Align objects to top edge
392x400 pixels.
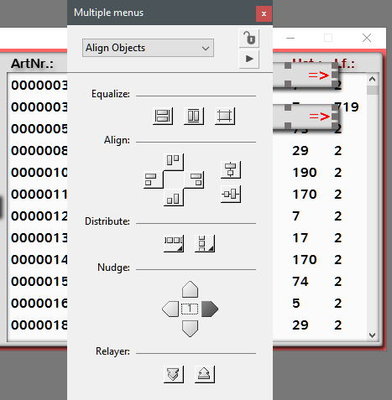click(x=174, y=162)
